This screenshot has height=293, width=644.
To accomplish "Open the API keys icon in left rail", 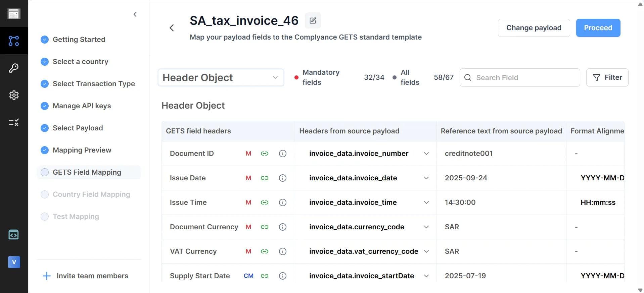I will coord(14,68).
